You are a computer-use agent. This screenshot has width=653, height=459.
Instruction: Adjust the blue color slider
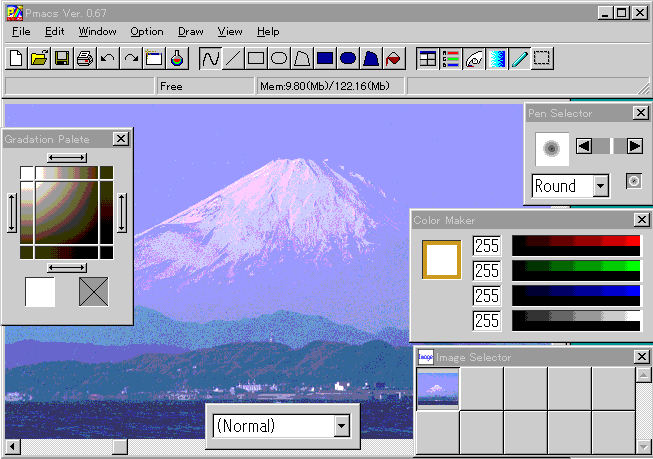576,296
